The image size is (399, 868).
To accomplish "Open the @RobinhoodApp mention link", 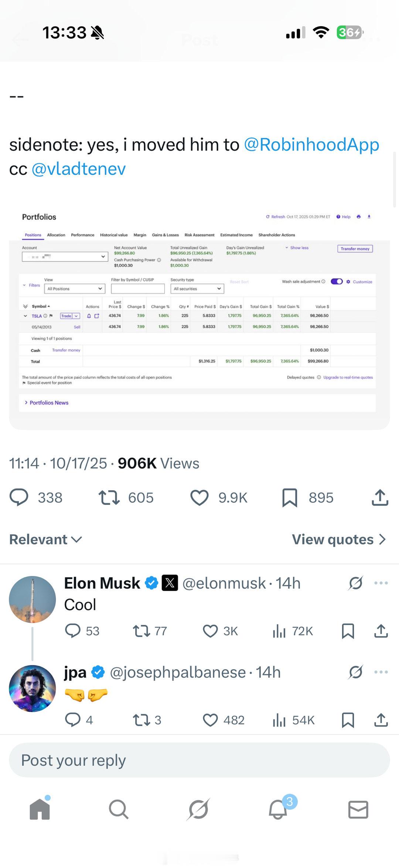I will 311,144.
